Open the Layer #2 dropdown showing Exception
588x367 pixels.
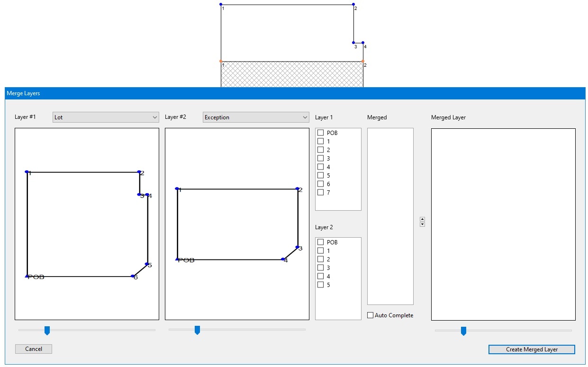pos(256,117)
